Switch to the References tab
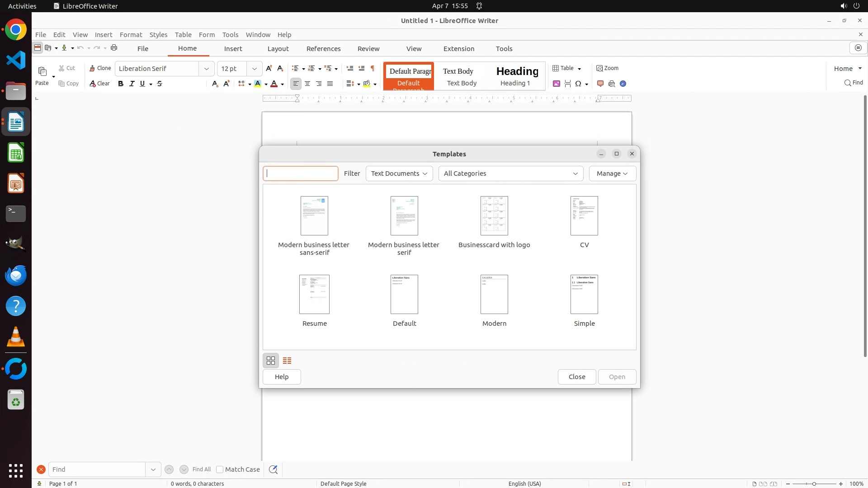This screenshot has width=868, height=488. pos(323,49)
